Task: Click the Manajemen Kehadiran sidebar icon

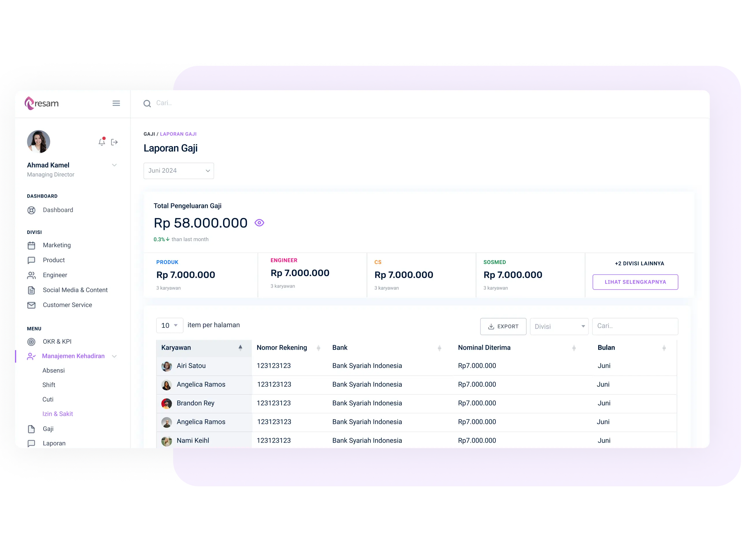Action: (32, 355)
